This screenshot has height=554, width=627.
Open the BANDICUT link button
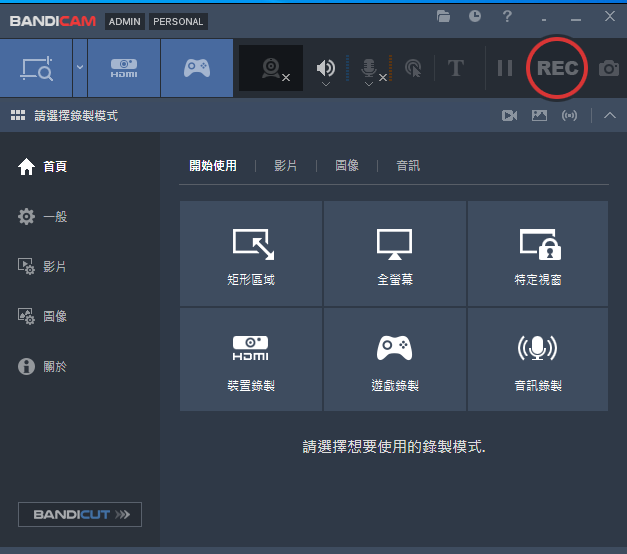pyautogui.click(x=80, y=514)
